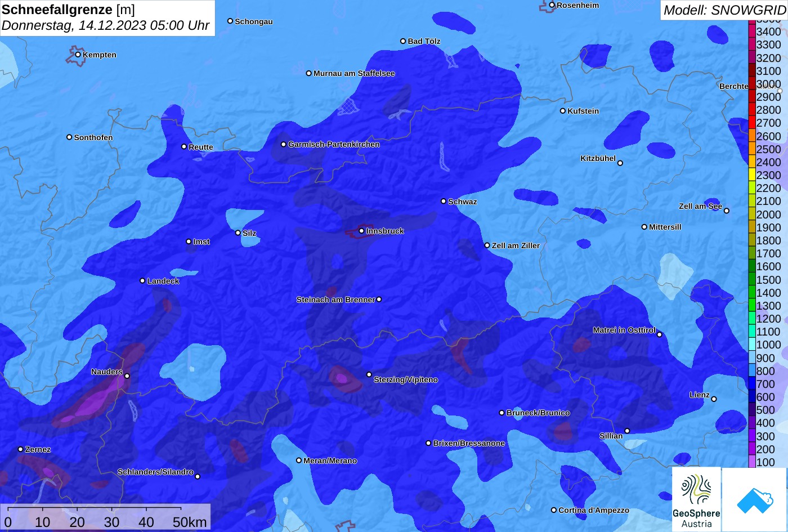Viewport: 788px width, 532px height.
Task: Click the Lienz marker dot
Action: tap(714, 399)
